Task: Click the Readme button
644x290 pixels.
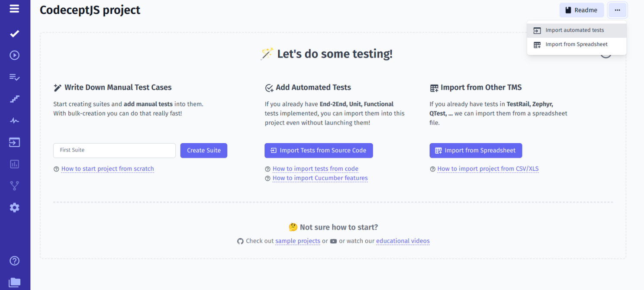Action: click(581, 10)
